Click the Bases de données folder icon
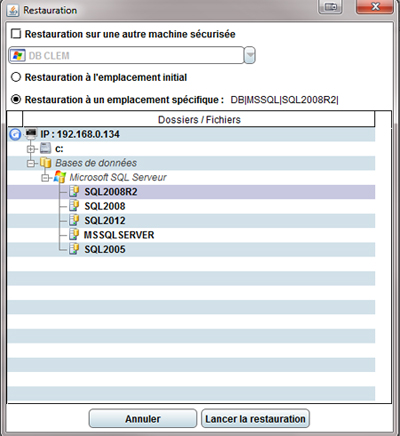Image resolution: width=400 pixels, height=436 pixels. click(x=45, y=163)
